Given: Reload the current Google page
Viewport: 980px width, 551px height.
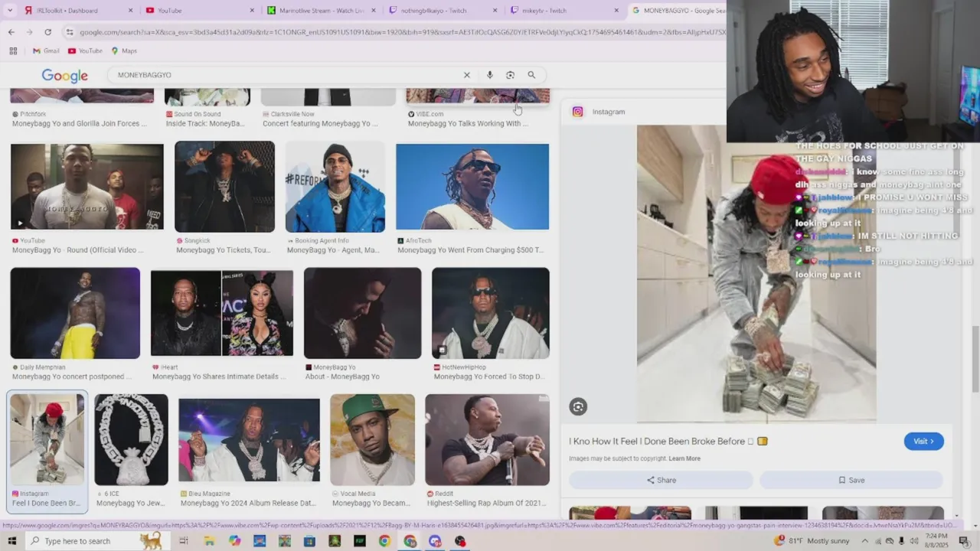Looking at the screenshot, I should pyautogui.click(x=47, y=32).
